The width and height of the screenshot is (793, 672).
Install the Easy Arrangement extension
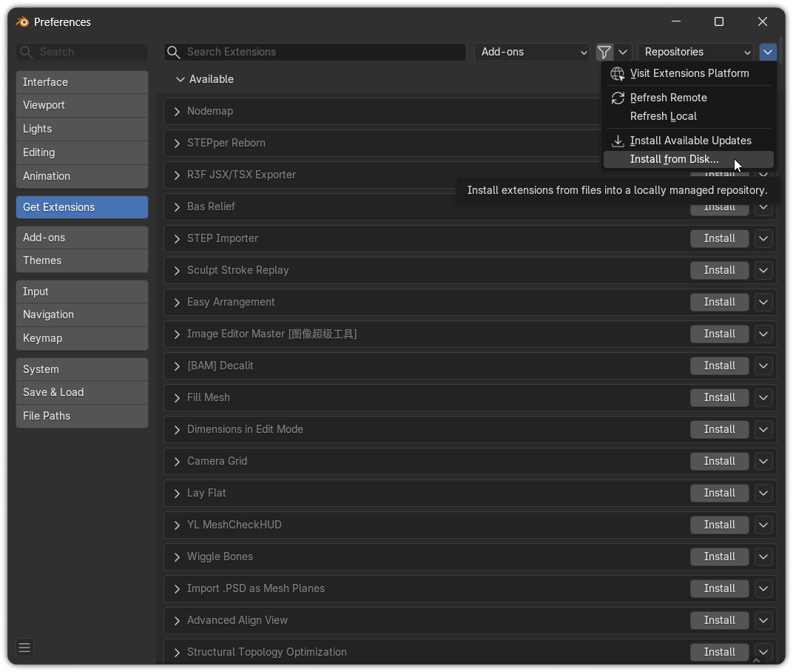point(719,302)
